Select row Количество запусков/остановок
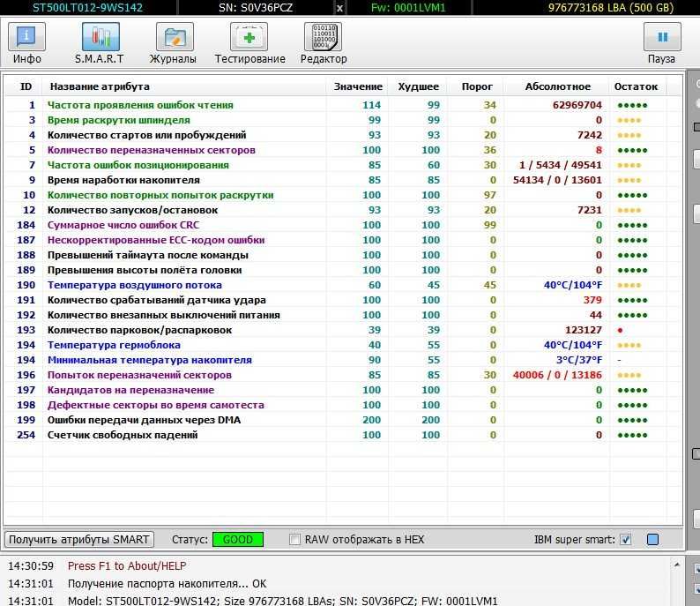Image resolution: width=700 pixels, height=606 pixels. tap(344, 210)
